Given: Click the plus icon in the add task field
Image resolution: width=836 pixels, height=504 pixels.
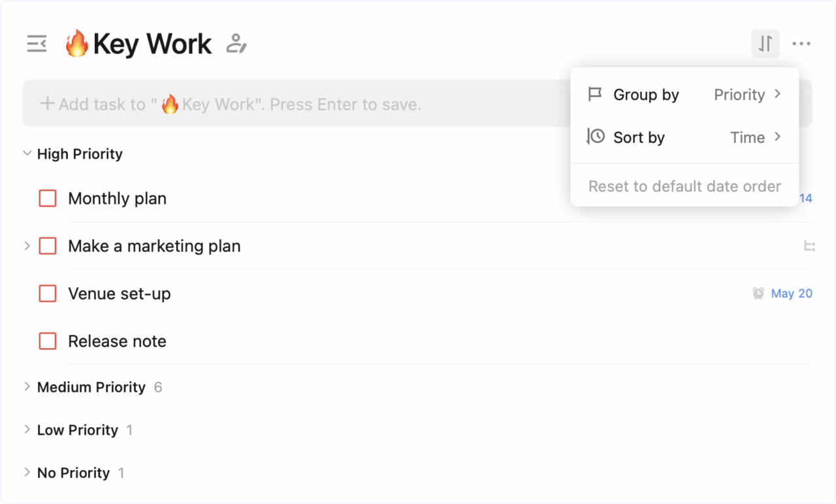Looking at the screenshot, I should [x=47, y=103].
